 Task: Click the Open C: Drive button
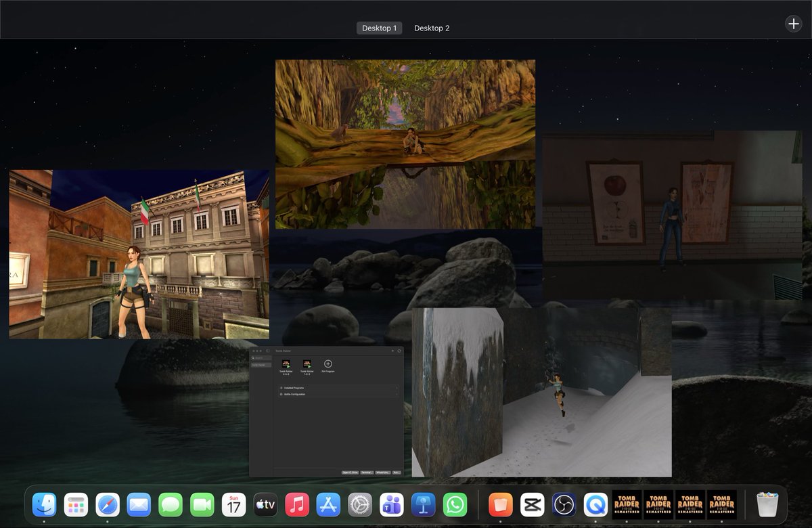pyautogui.click(x=350, y=472)
